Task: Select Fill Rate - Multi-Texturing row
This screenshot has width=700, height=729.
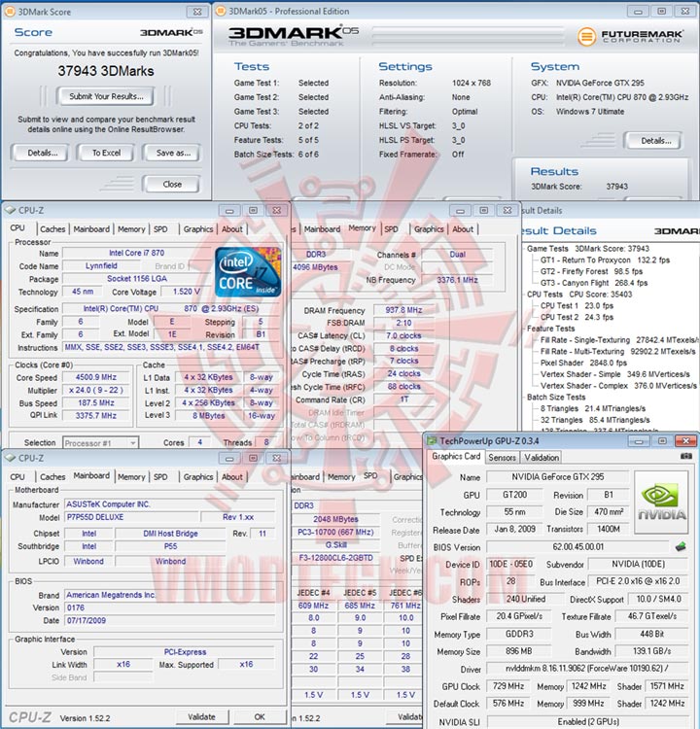Action: click(618, 352)
